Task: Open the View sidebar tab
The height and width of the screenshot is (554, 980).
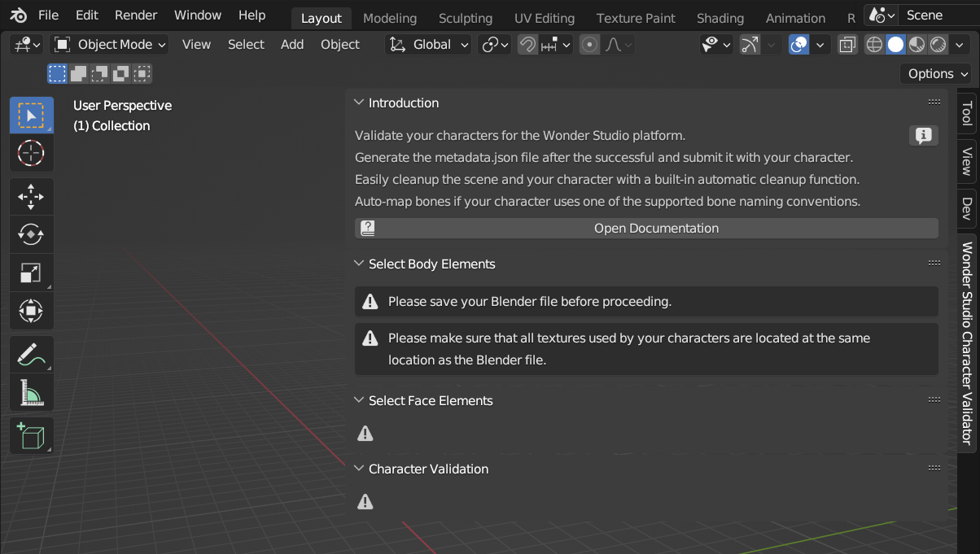Action: pyautogui.click(x=967, y=162)
